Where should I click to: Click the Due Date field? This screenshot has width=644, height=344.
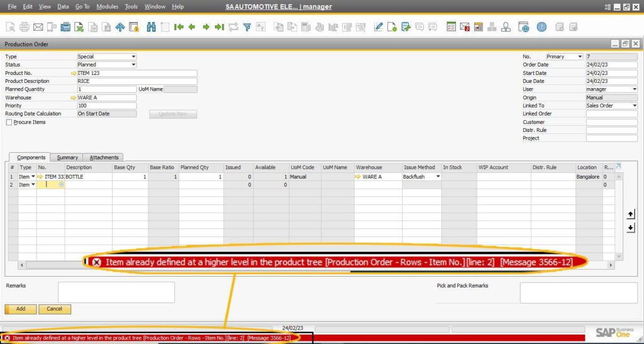tap(611, 81)
